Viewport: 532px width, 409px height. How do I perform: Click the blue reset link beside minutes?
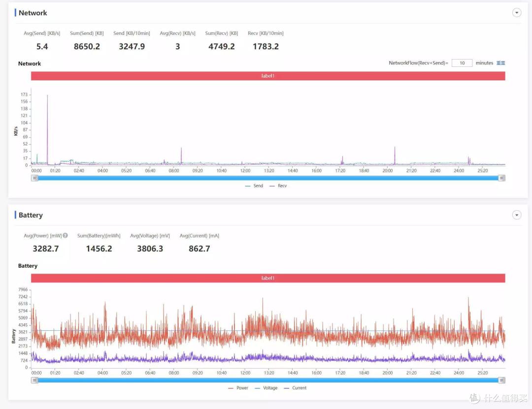(x=501, y=63)
